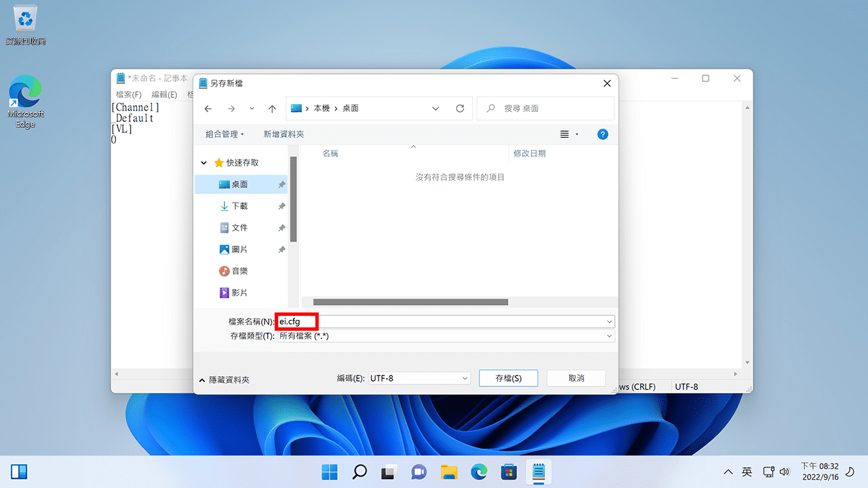Open the view options list icon
The height and width of the screenshot is (488, 868).
[x=564, y=134]
